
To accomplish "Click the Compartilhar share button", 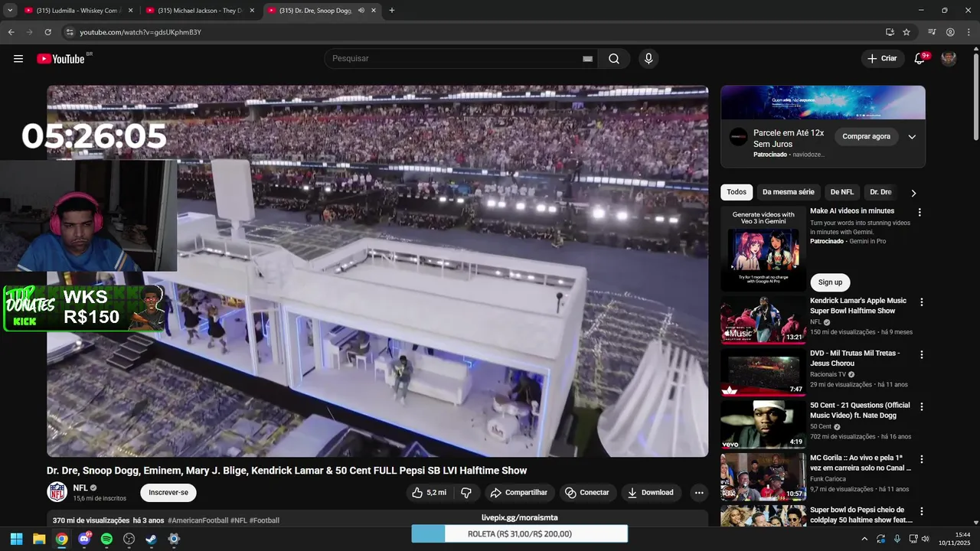I will pyautogui.click(x=519, y=493).
